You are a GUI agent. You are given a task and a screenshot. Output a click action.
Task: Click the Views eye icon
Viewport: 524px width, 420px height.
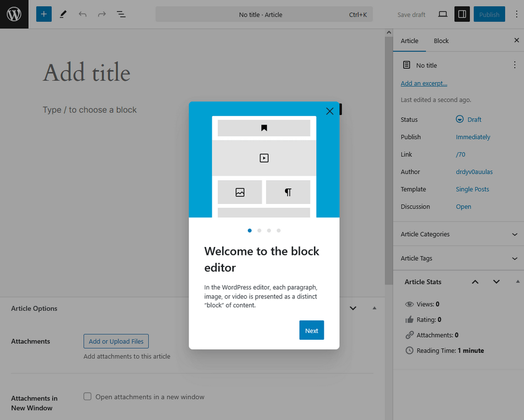coord(409,304)
